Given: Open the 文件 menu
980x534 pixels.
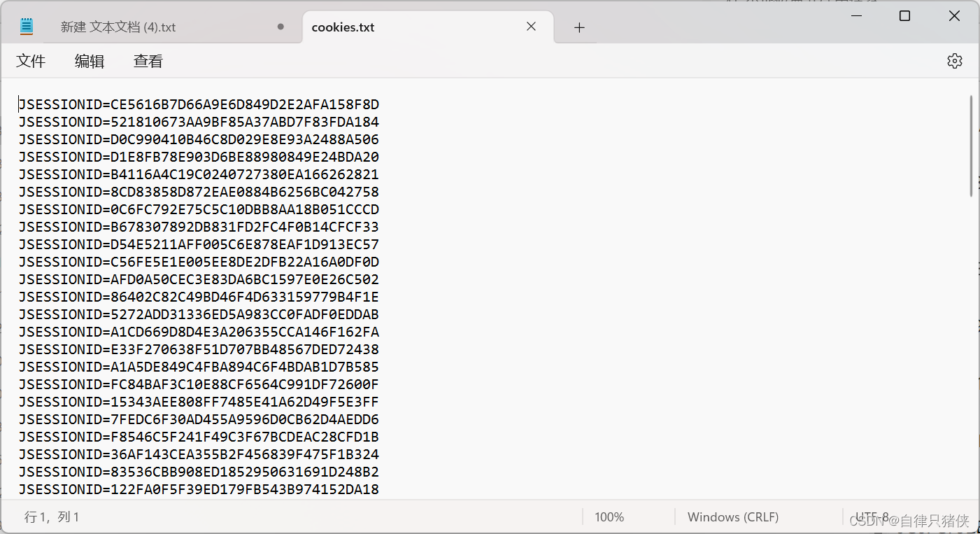Looking at the screenshot, I should (x=31, y=61).
